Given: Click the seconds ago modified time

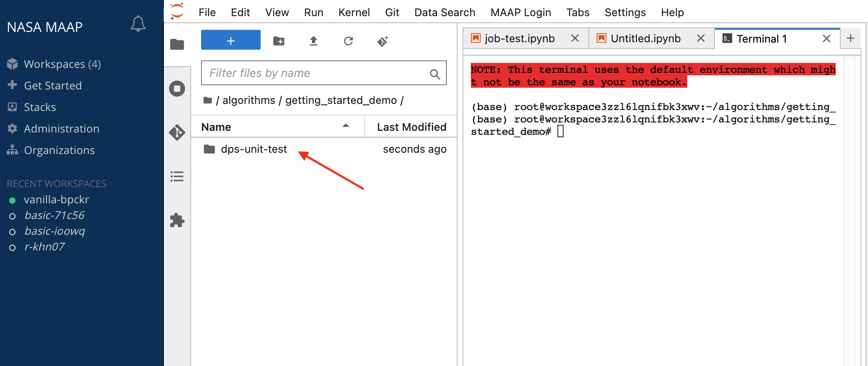Looking at the screenshot, I should [x=415, y=149].
